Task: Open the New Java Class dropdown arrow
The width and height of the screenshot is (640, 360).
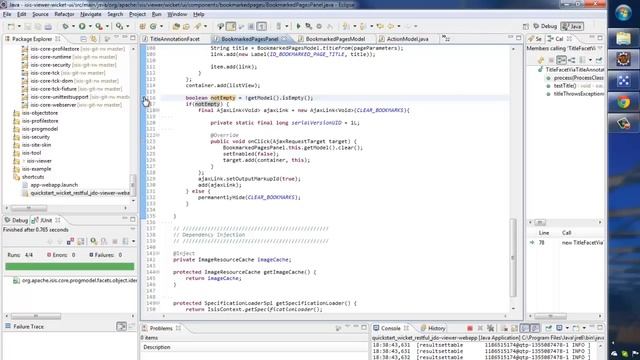Action: (x=161, y=27)
